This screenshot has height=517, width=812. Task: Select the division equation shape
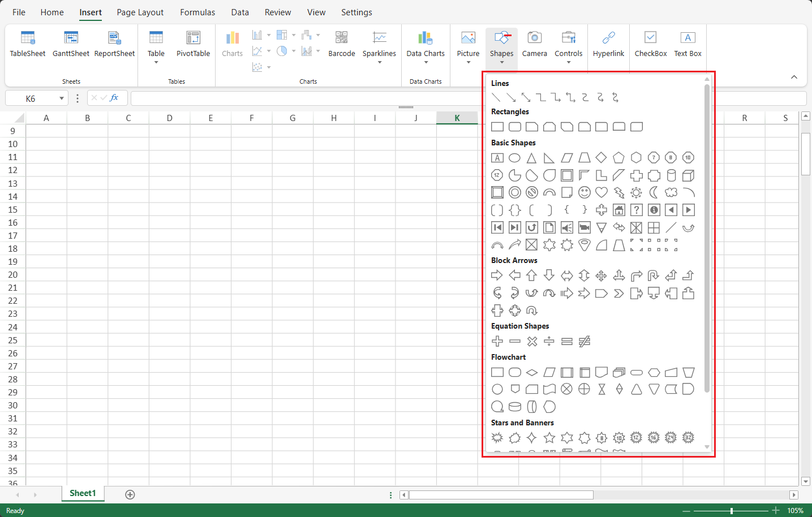point(549,341)
